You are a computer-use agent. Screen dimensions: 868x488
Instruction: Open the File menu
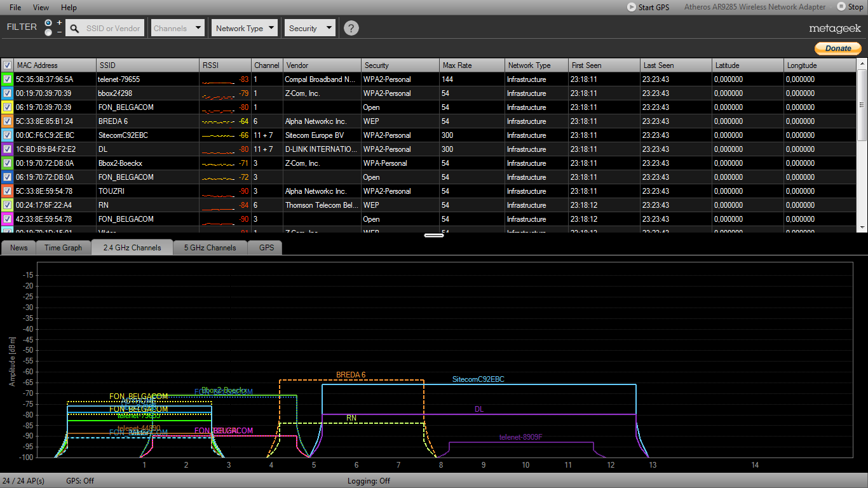point(15,8)
